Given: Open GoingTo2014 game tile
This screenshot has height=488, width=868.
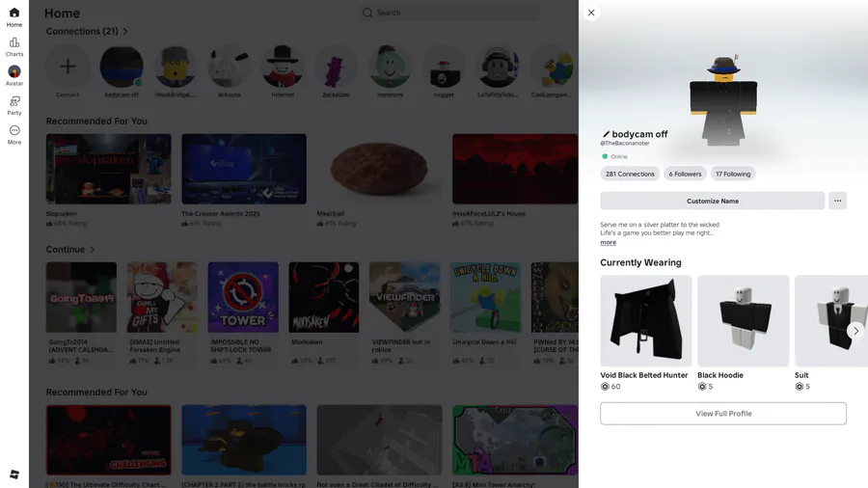Looking at the screenshot, I should [81, 297].
